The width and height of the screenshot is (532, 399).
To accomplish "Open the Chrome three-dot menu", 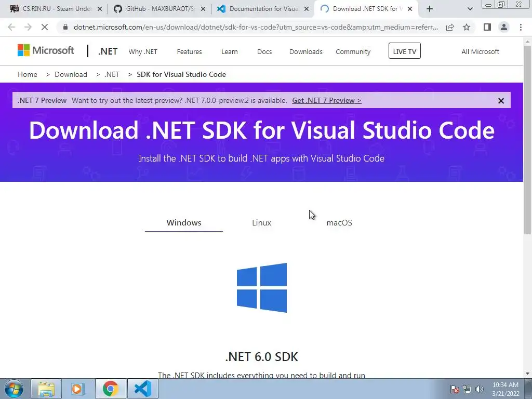I will 521,27.
